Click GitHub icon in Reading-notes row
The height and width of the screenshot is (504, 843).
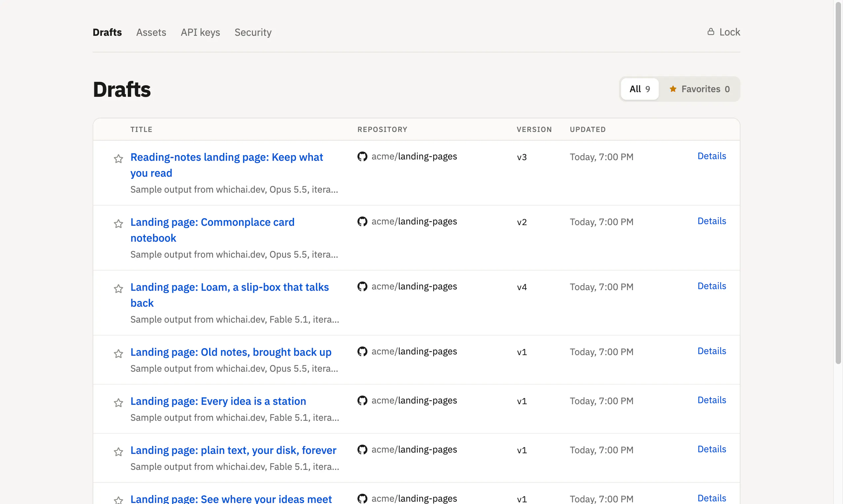pos(362,156)
